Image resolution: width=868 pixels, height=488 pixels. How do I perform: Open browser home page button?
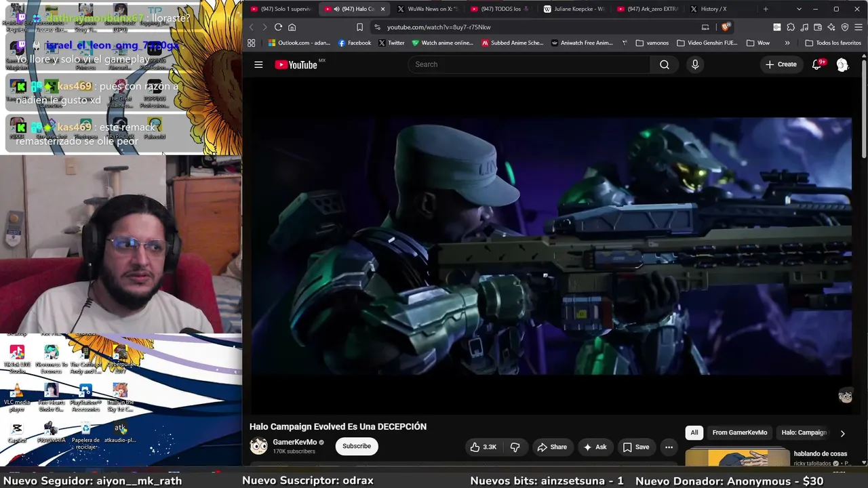292,27
